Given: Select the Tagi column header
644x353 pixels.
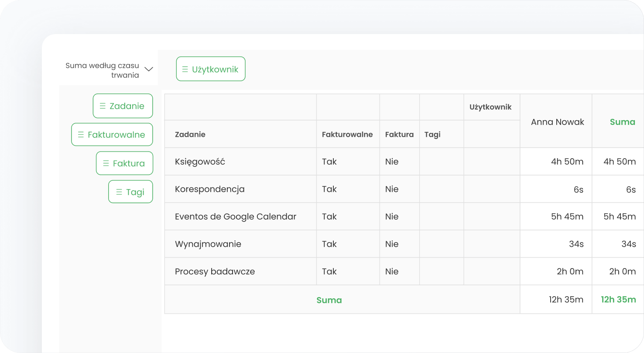Looking at the screenshot, I should pos(432,135).
